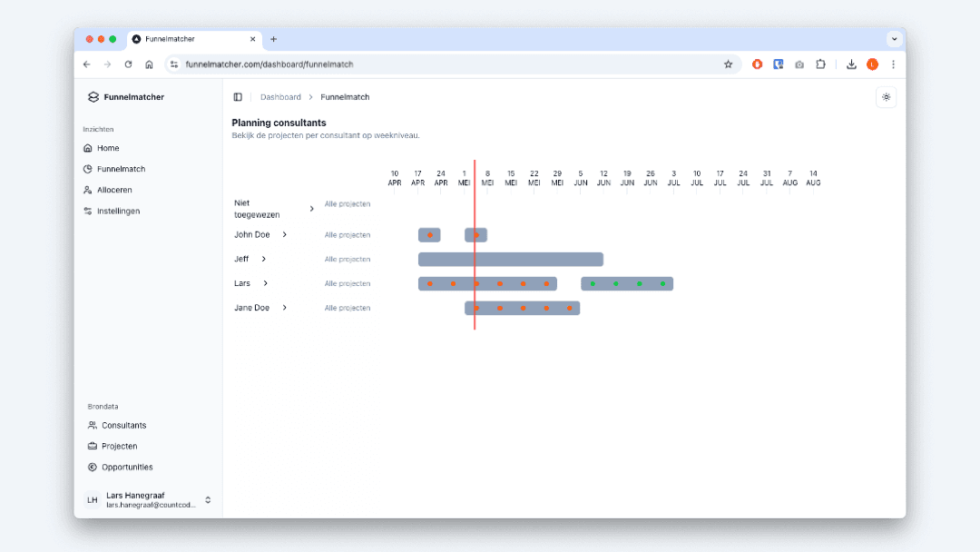Click the Funnelmatcher logo in sidebar
The height and width of the screenshot is (552, 980).
93,97
